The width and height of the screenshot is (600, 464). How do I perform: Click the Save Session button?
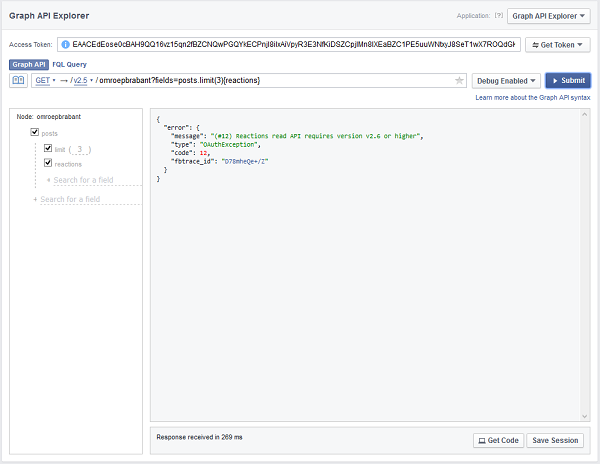555,440
